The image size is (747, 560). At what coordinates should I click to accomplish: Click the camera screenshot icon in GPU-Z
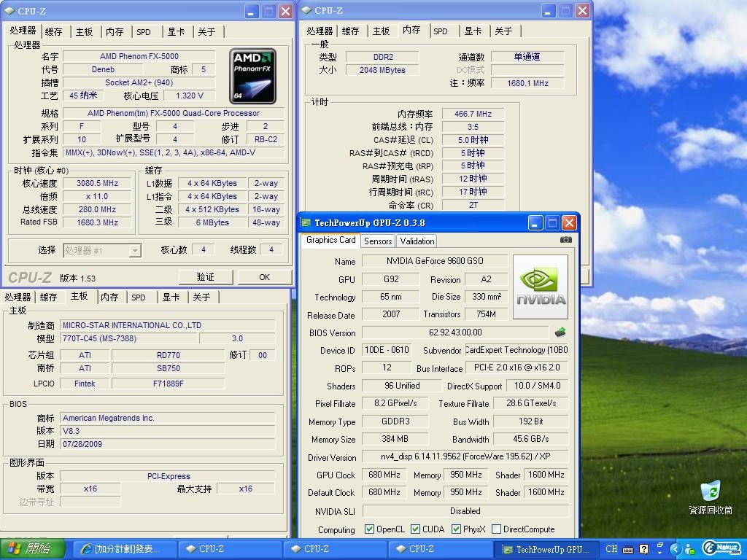pyautogui.click(x=565, y=240)
